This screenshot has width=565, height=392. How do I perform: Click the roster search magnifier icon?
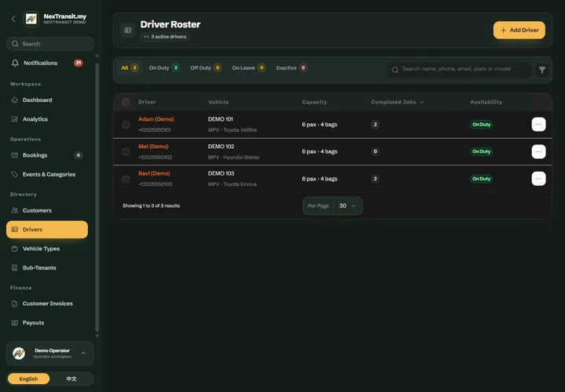tap(395, 70)
